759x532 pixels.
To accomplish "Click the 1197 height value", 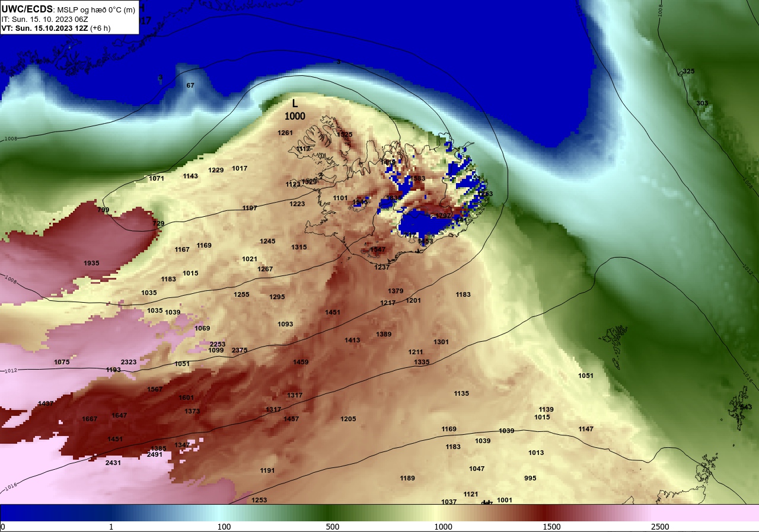I will (250, 208).
